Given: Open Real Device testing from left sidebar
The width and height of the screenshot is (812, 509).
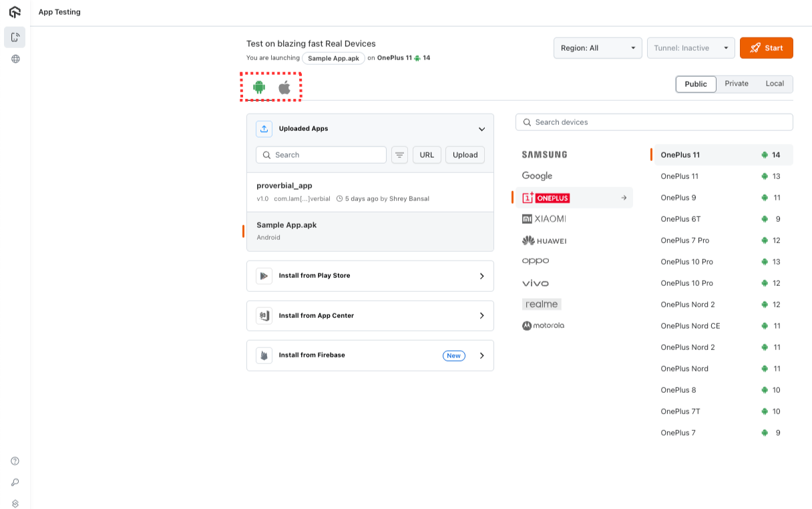Looking at the screenshot, I should click(x=14, y=37).
